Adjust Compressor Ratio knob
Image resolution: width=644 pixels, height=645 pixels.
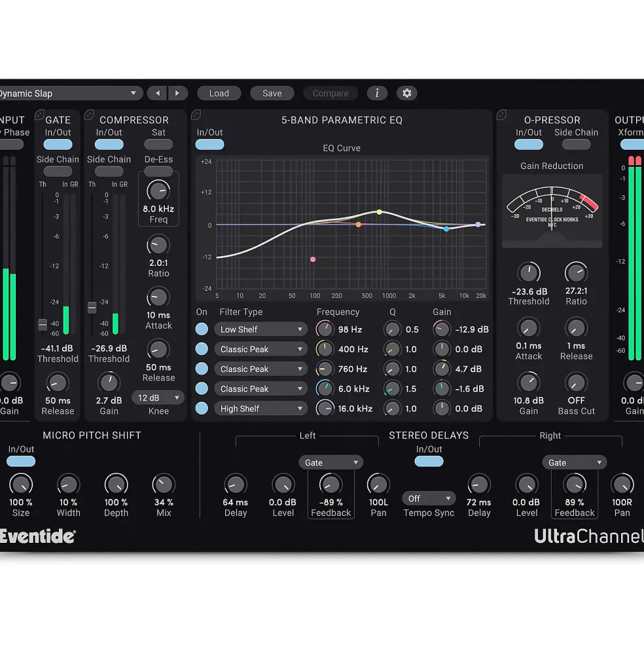click(158, 245)
